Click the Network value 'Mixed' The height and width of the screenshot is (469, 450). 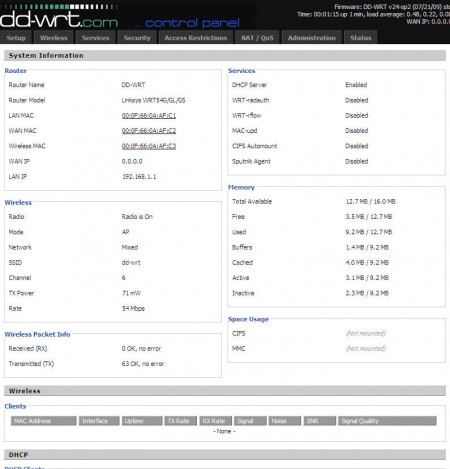130,247
